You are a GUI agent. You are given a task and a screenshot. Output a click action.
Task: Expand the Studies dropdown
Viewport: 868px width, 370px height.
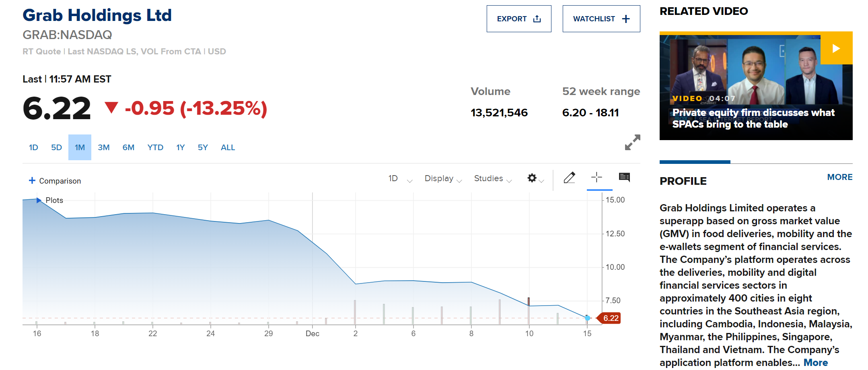(492, 178)
